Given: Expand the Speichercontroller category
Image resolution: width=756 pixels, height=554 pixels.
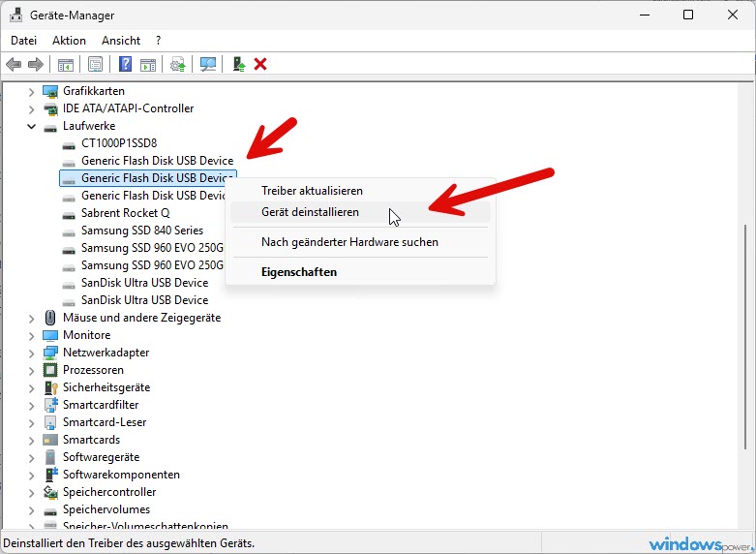Looking at the screenshot, I should point(31,492).
